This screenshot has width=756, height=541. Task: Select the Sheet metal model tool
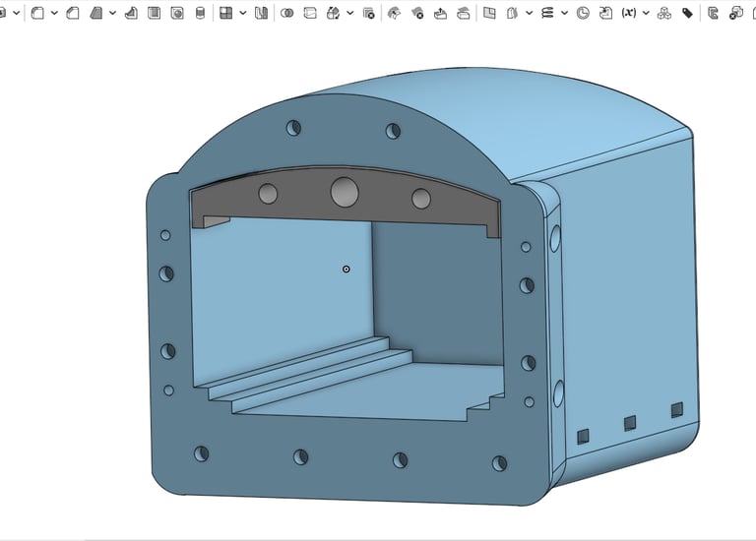[713, 13]
